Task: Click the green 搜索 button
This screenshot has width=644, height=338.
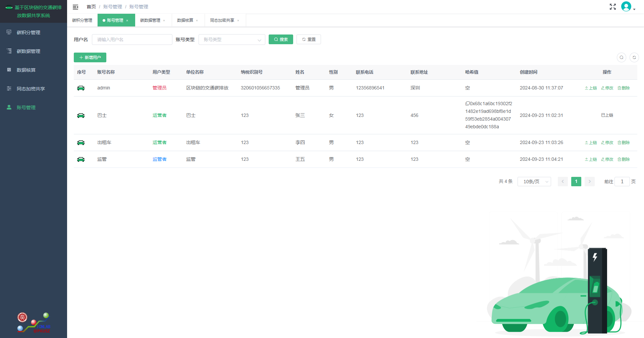Action: click(x=281, y=40)
